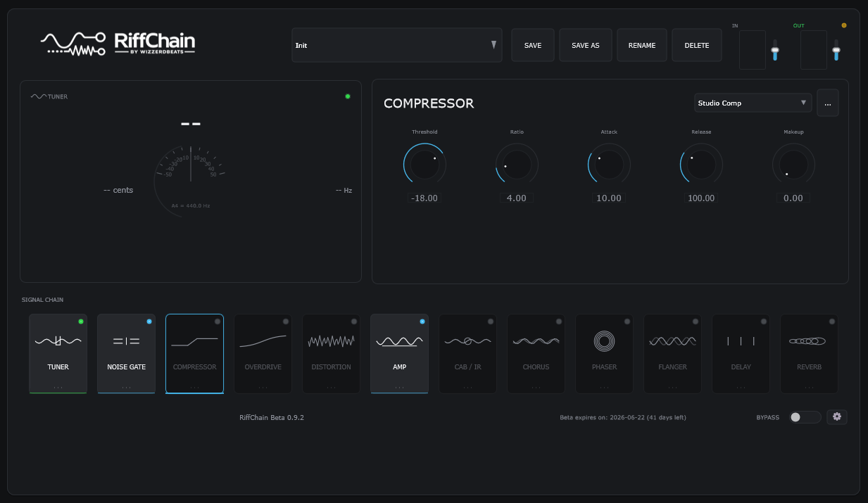Click the output level slider handle
Screen dimensions: 868x503
pyautogui.click(x=836, y=49)
